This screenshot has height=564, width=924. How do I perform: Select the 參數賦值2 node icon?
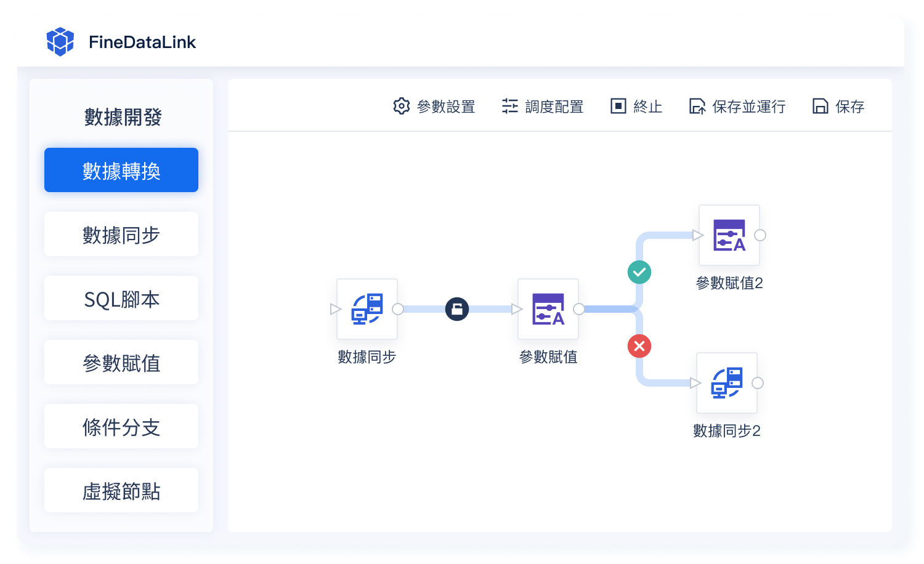(x=729, y=235)
